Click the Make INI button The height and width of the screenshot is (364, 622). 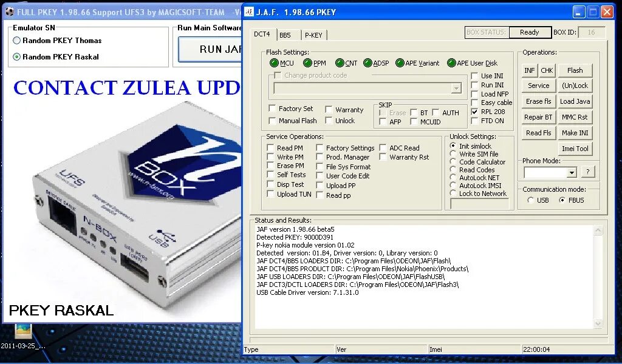coord(575,133)
